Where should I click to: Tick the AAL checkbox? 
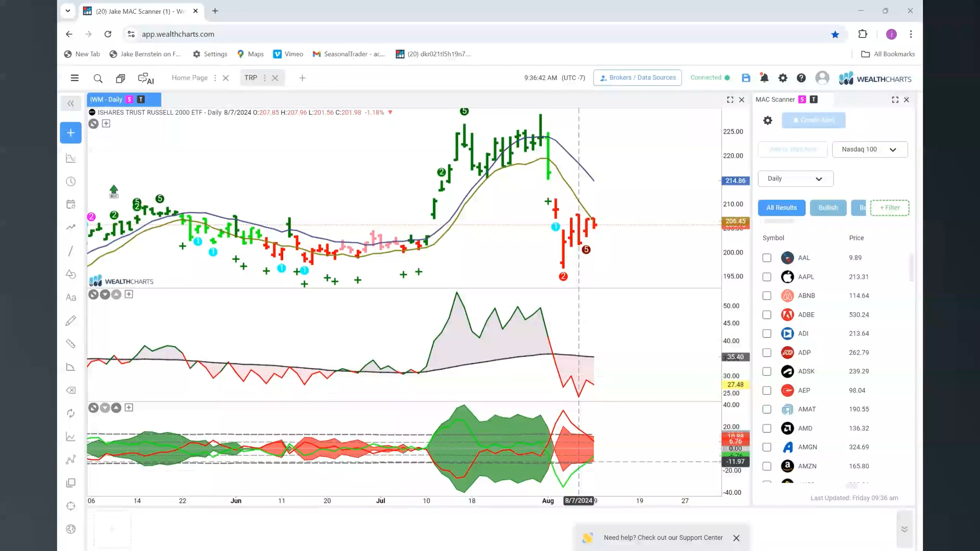[x=767, y=258]
